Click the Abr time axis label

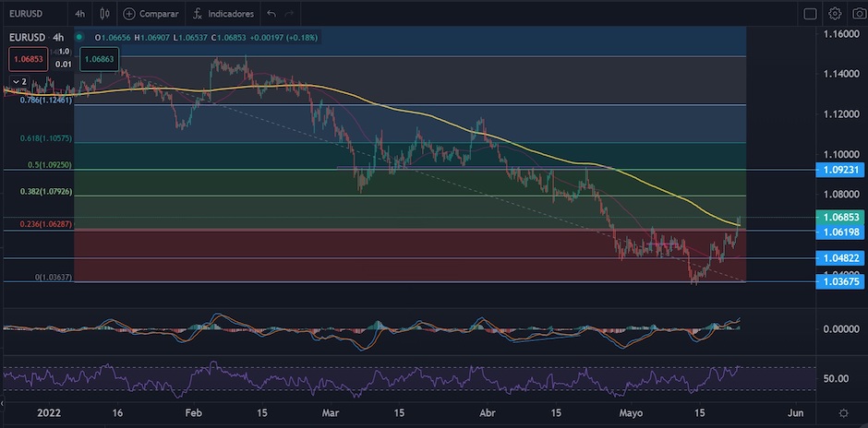(487, 413)
